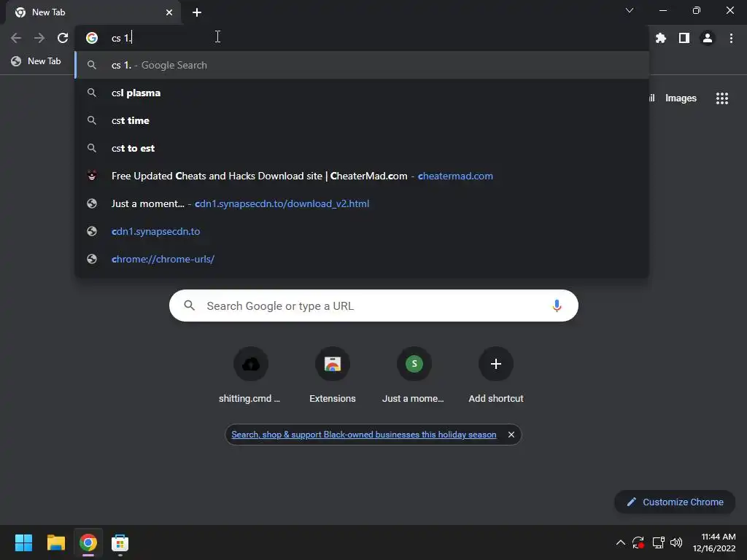Pick the "cst time" suggestion

[x=362, y=120]
